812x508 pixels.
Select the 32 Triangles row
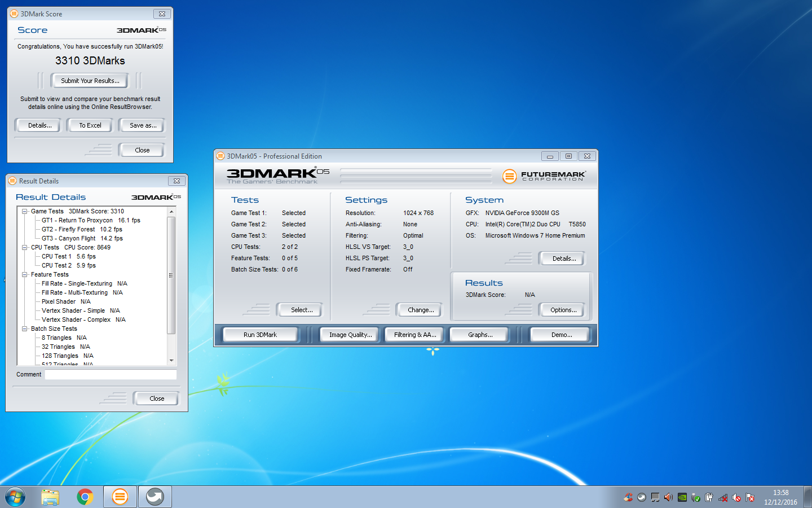pos(66,347)
